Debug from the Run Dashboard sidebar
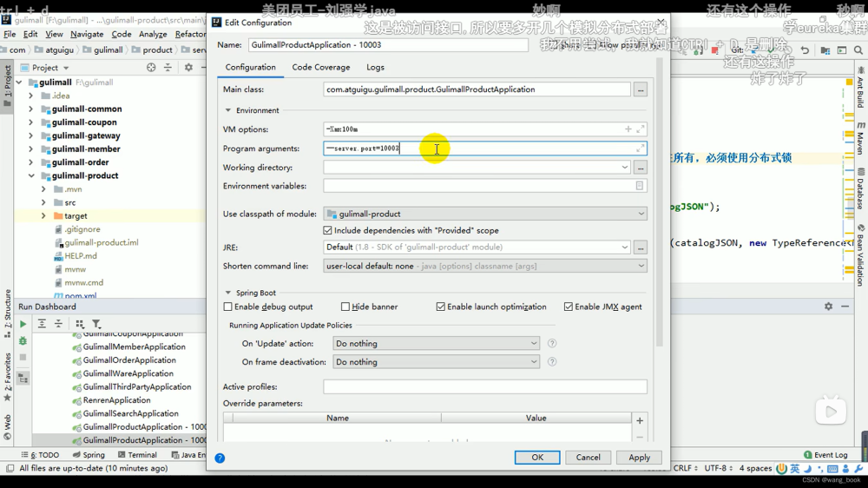 pos(23,340)
